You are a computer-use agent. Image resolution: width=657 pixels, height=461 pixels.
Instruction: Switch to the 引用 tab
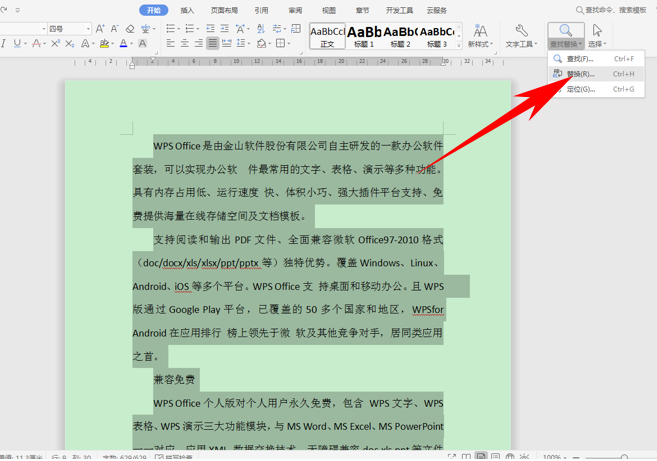[261, 10]
